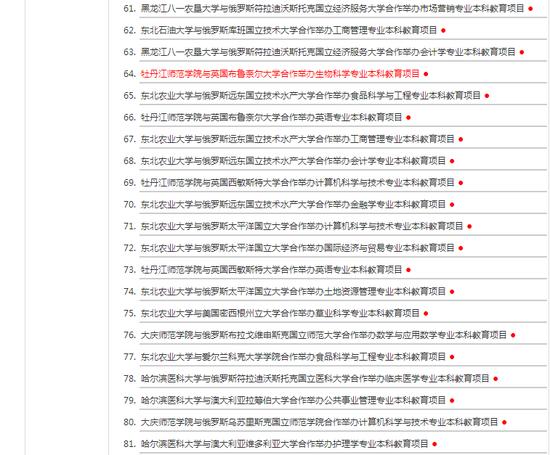550x455 pixels.
Task: Open item 67 东北农业大学 远东 工商管理 link
Action: [297, 139]
